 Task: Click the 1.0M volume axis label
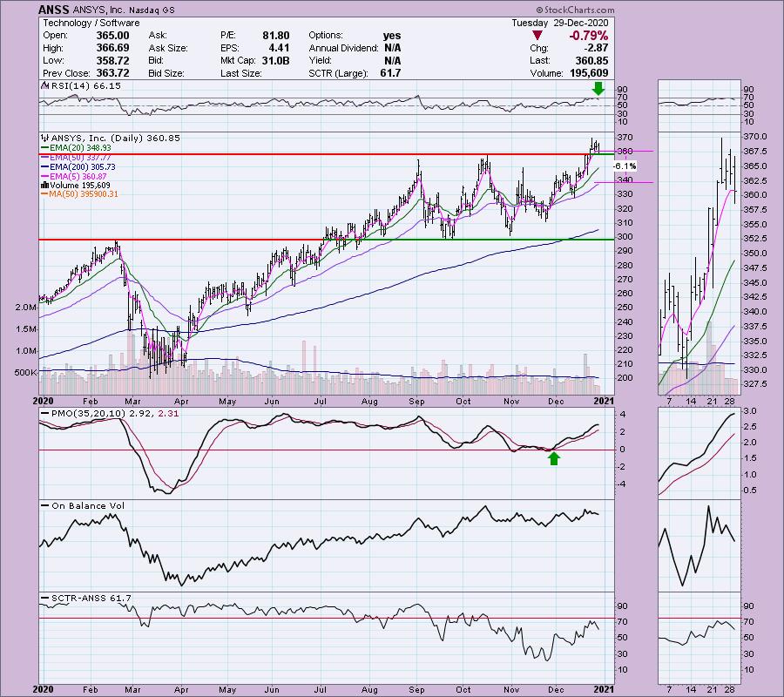tap(26, 351)
